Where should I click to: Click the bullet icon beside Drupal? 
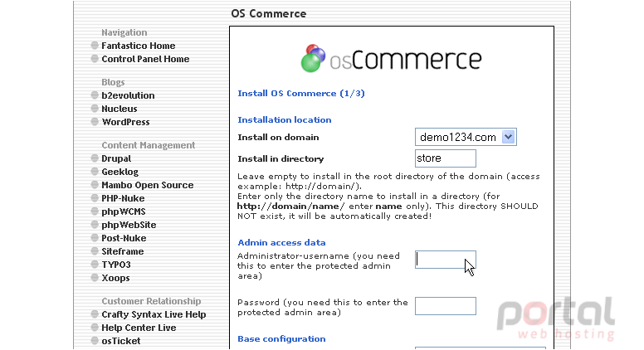tap(95, 158)
